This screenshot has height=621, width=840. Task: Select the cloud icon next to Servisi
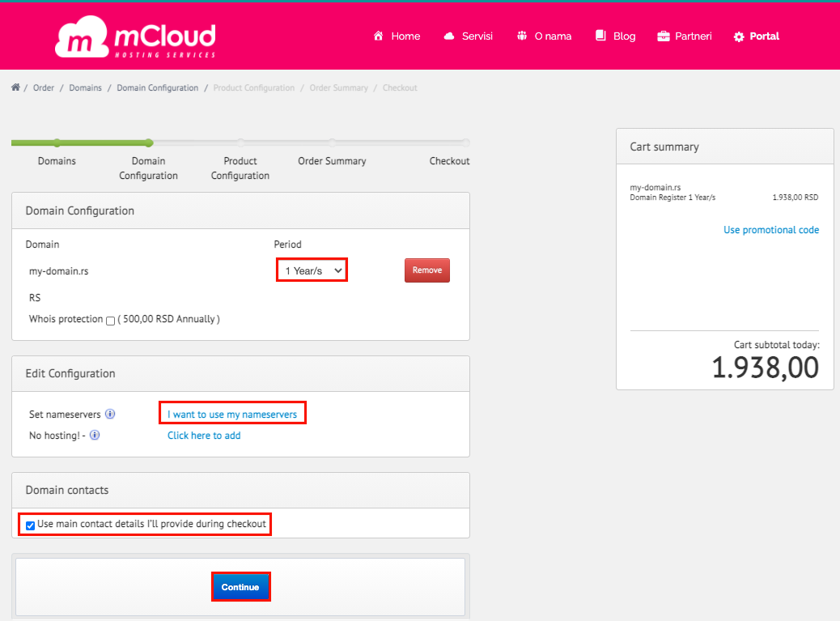coord(448,36)
